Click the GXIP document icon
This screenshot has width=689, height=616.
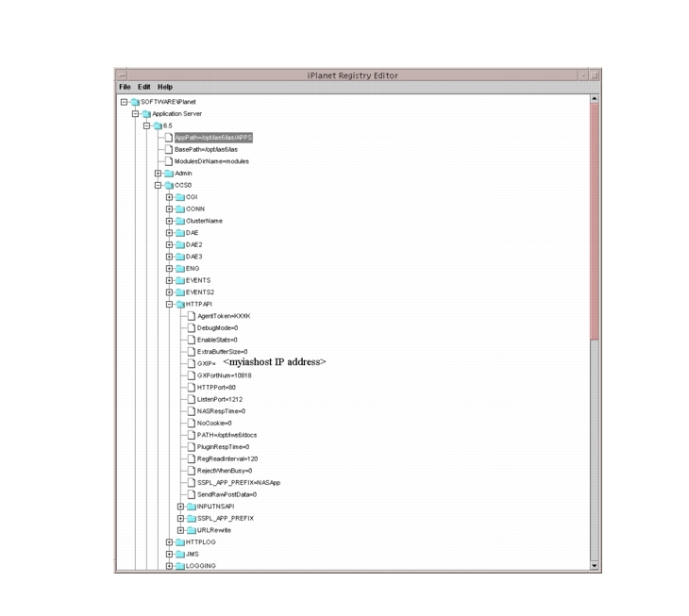[192, 363]
